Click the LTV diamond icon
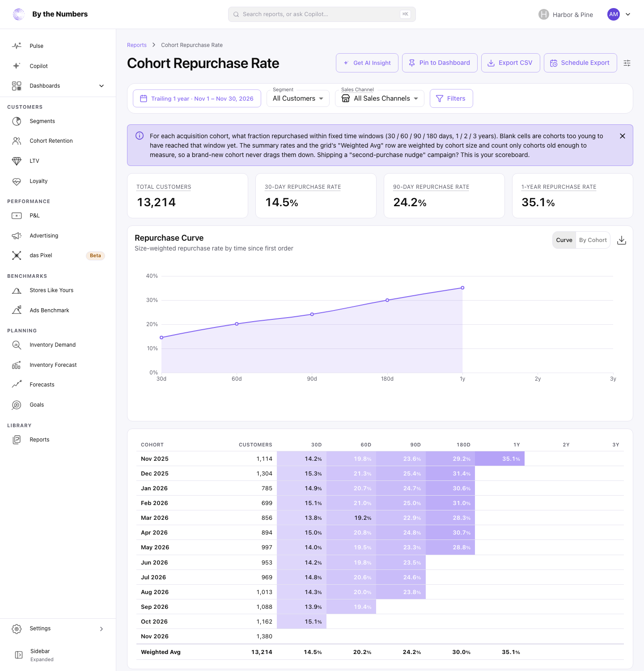Viewport: 644px width, 671px height. [17, 161]
